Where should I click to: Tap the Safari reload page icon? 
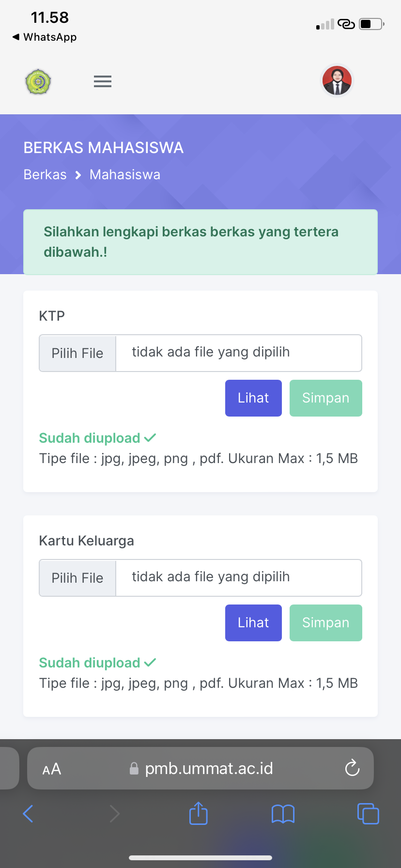point(352,768)
